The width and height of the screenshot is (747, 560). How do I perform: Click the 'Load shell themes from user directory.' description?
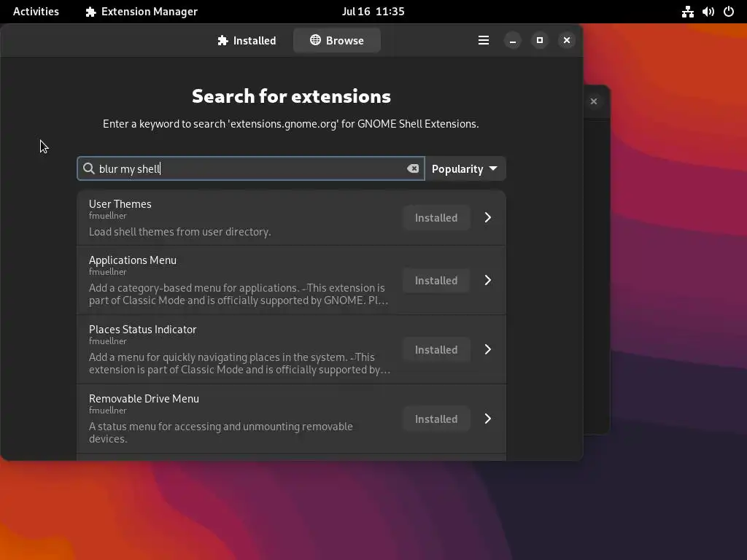coord(179,231)
